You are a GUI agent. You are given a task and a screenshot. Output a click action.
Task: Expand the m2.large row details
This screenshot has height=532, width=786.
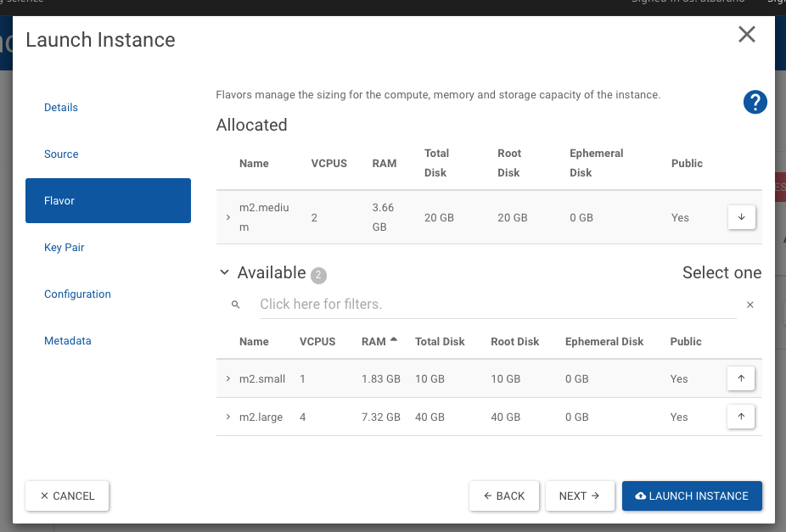[228, 417]
